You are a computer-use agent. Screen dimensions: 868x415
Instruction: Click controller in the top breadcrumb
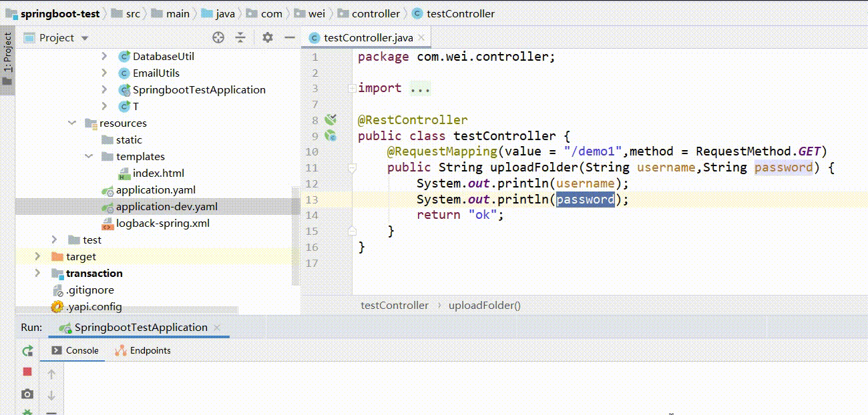pos(369,13)
